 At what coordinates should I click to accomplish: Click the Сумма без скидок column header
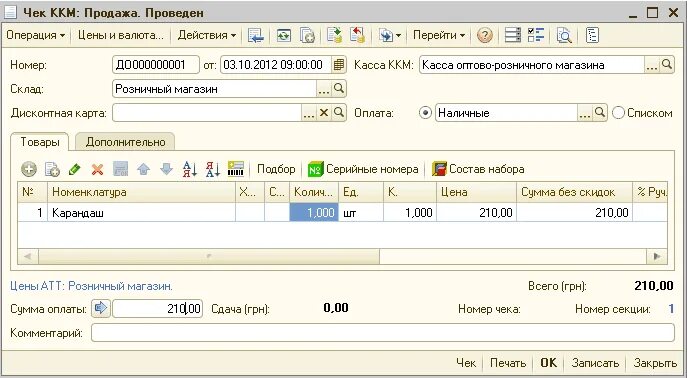(574, 192)
